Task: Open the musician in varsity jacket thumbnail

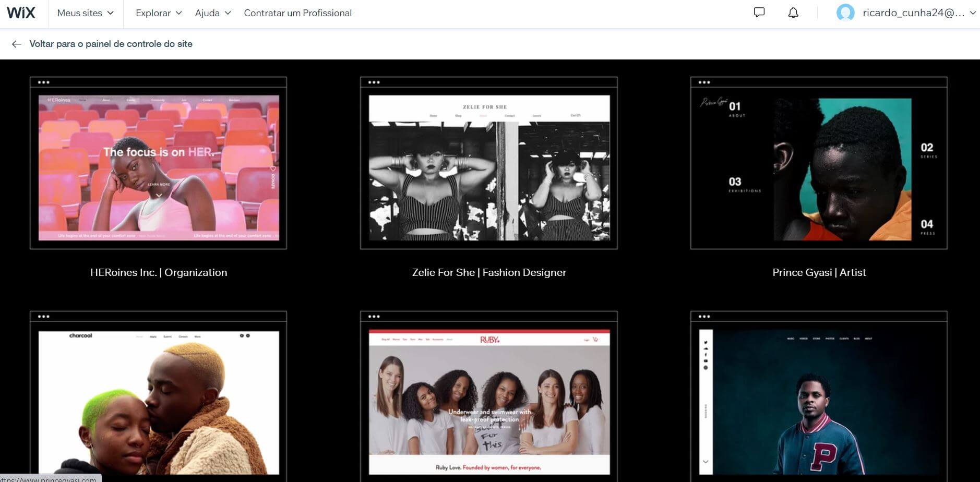Action: [819, 402]
